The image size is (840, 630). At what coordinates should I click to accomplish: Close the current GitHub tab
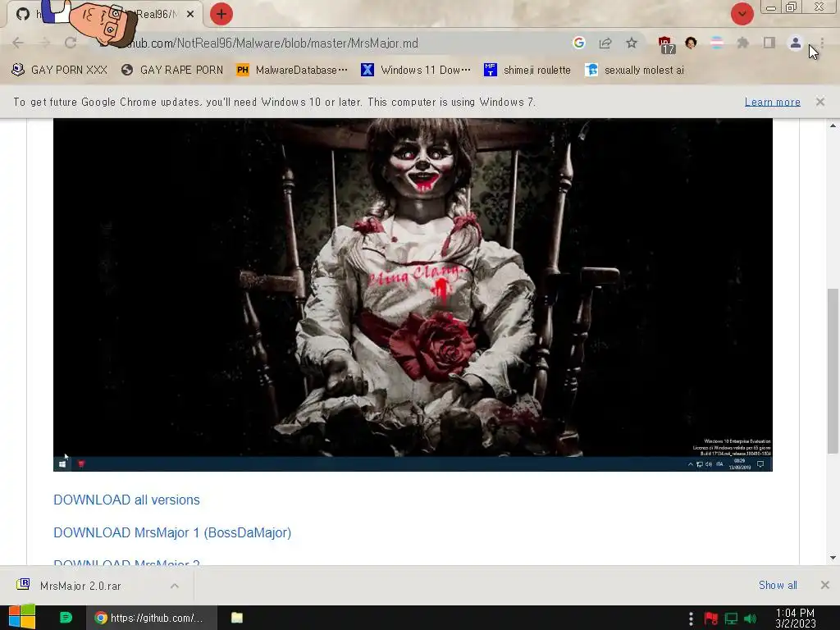point(190,15)
